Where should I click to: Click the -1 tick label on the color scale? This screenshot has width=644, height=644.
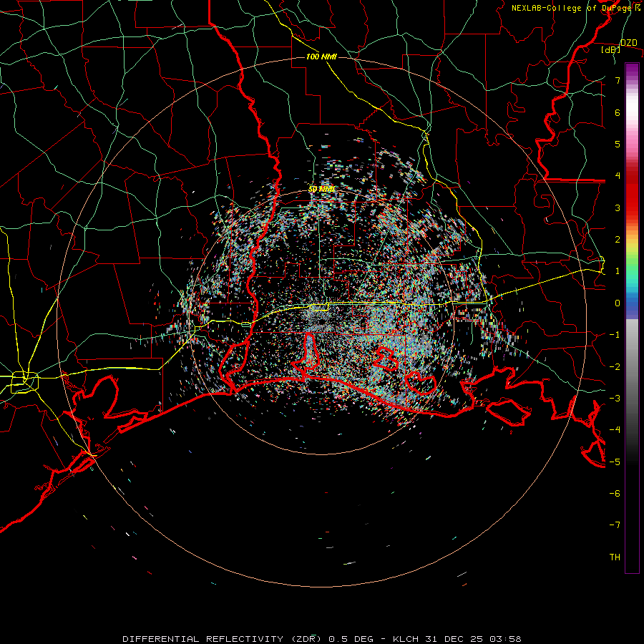pyautogui.click(x=615, y=335)
